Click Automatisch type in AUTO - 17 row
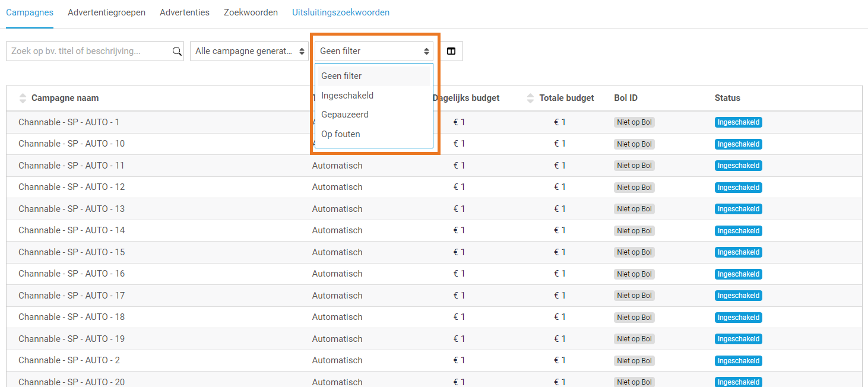 (x=337, y=296)
